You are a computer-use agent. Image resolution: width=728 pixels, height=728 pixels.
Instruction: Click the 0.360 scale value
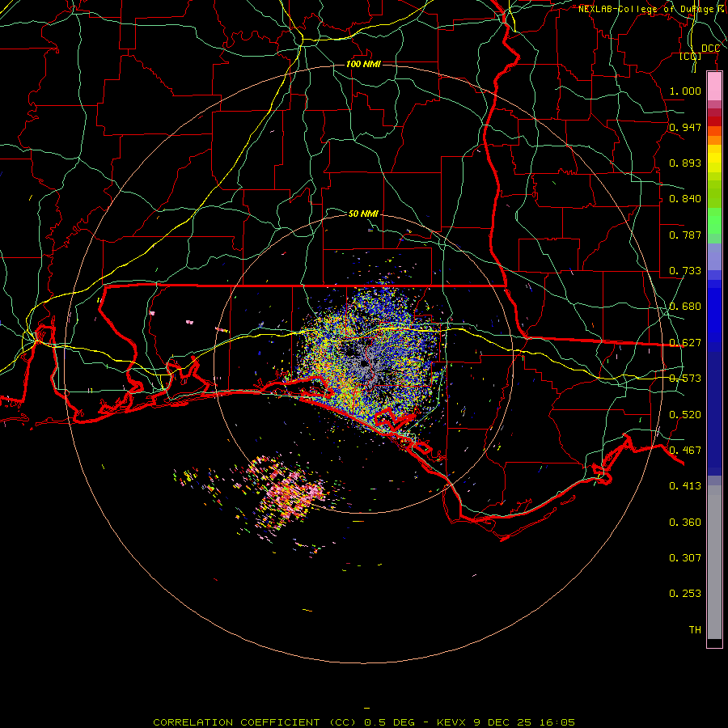click(x=685, y=523)
